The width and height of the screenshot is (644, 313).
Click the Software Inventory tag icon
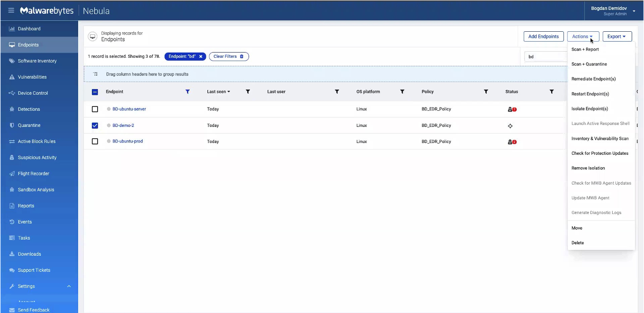pyautogui.click(x=12, y=61)
